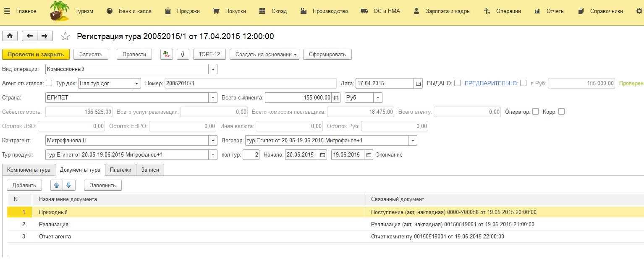Open the Страна dropdown list
This screenshot has width=644, height=272.
click(213, 98)
